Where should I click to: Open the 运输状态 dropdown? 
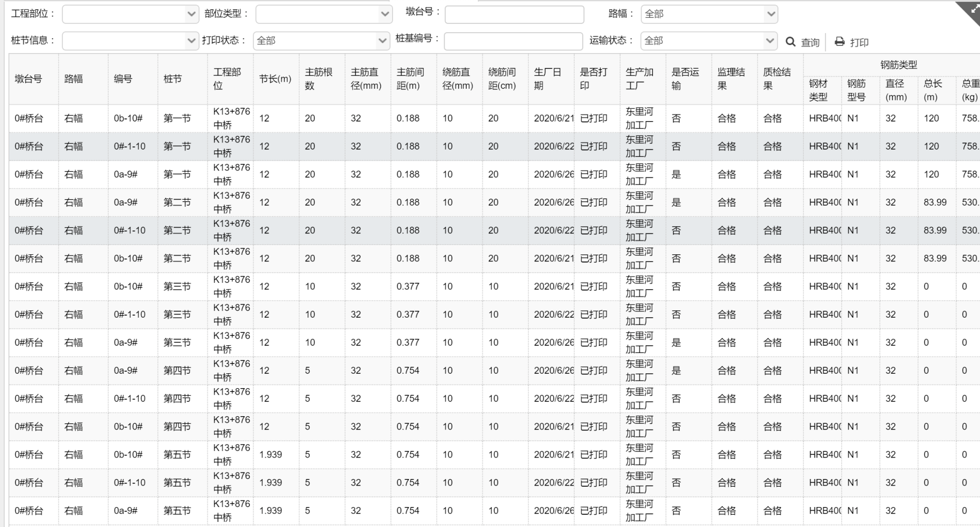pos(709,41)
